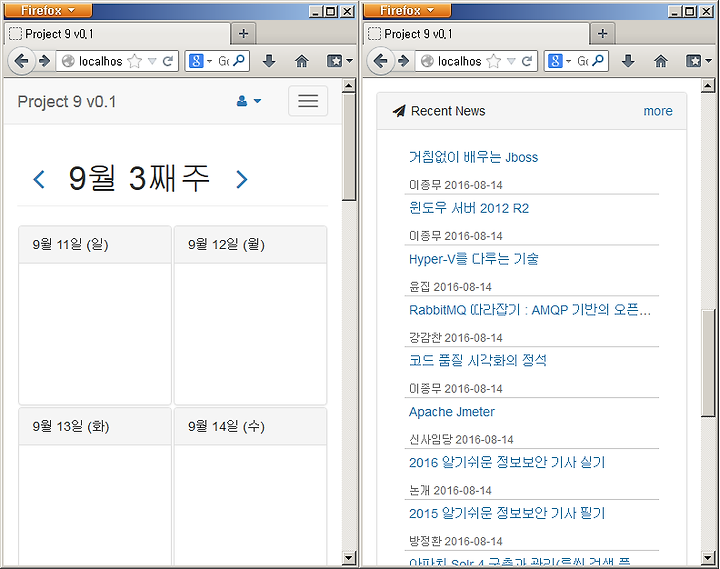720x569 pixels.
Task: Open Google search engine selector in left window
Action: pyautogui.click(x=200, y=61)
